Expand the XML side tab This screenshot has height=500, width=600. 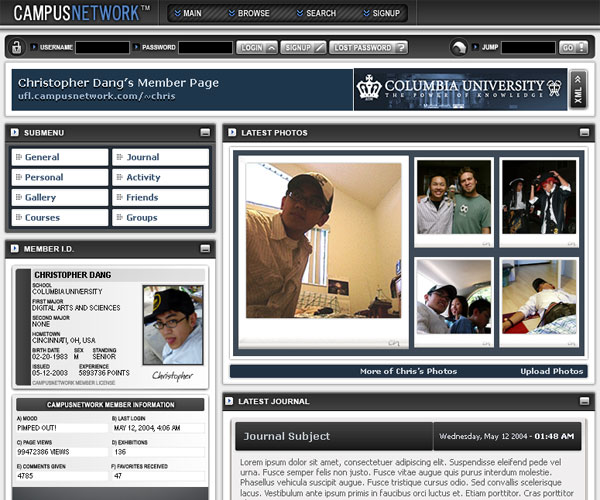pos(577,89)
